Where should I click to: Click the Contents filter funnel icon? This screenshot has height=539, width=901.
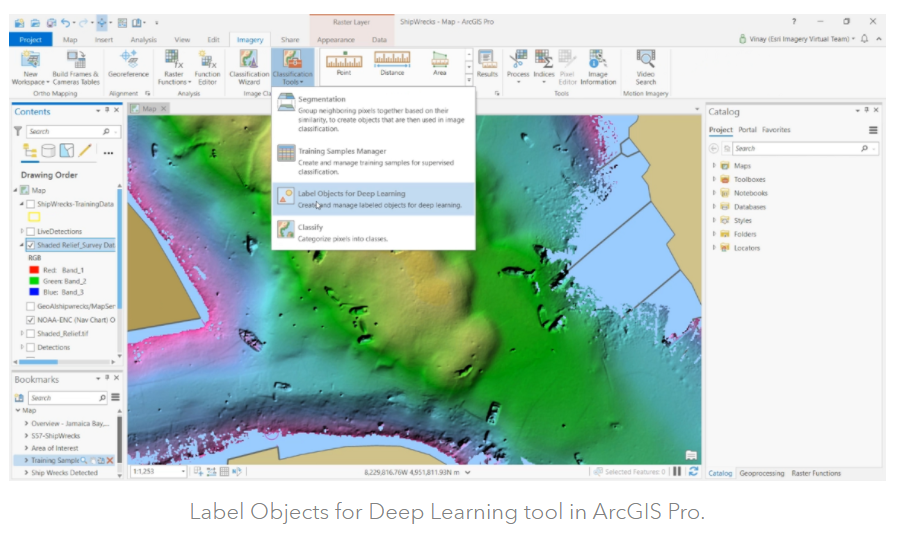pos(18,132)
